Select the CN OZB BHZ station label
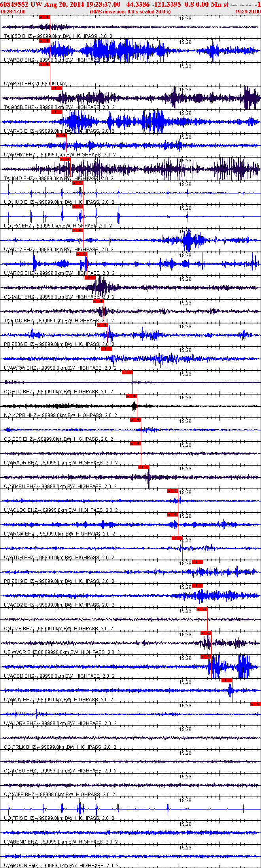The width and height of the screenshot is (261, 868). [58, 629]
